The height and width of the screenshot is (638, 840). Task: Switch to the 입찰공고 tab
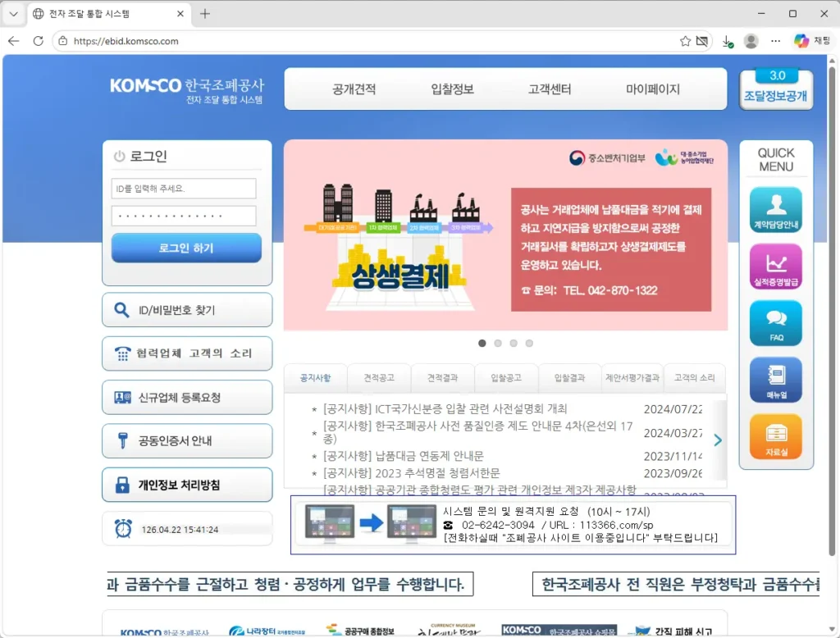tap(505, 378)
